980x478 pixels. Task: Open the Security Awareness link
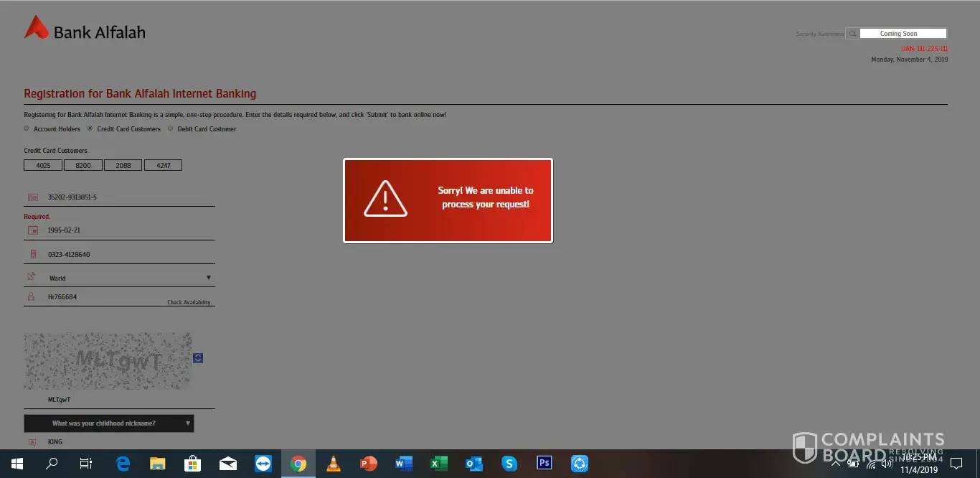coord(819,34)
